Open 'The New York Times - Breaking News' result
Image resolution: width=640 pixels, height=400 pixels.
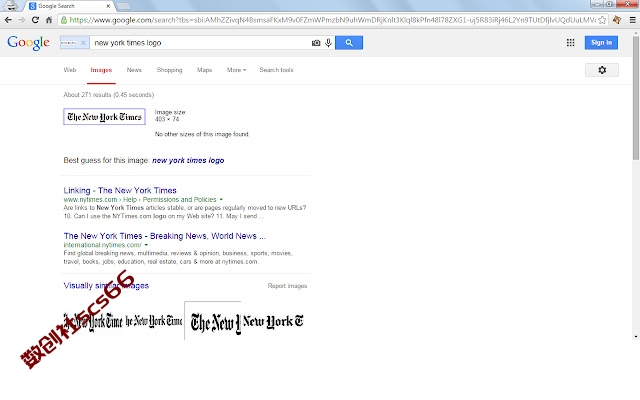pyautogui.click(x=164, y=236)
